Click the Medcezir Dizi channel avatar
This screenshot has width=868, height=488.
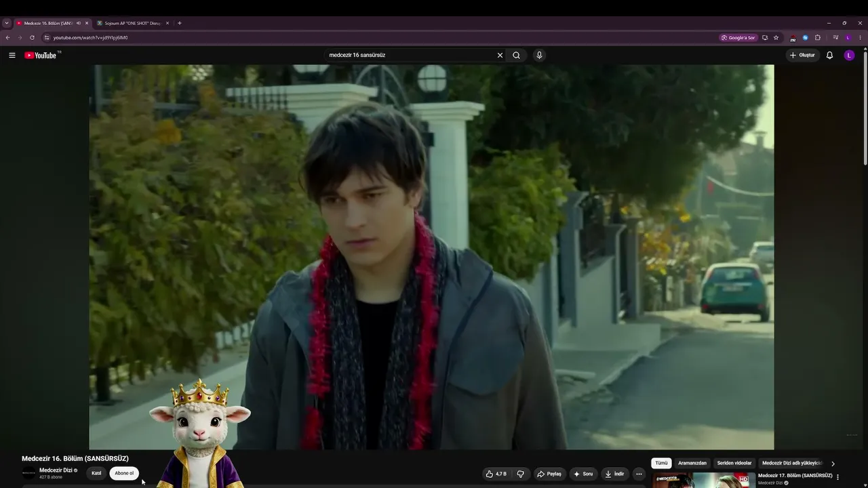28,473
